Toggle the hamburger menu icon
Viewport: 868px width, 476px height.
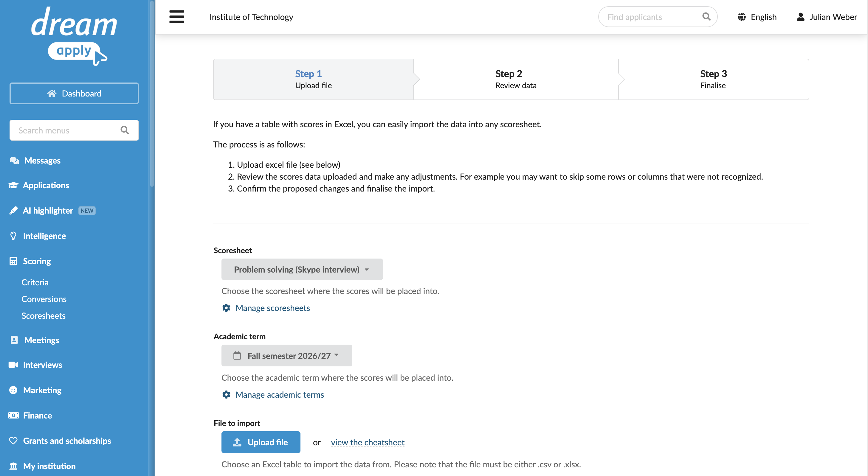coord(176,16)
